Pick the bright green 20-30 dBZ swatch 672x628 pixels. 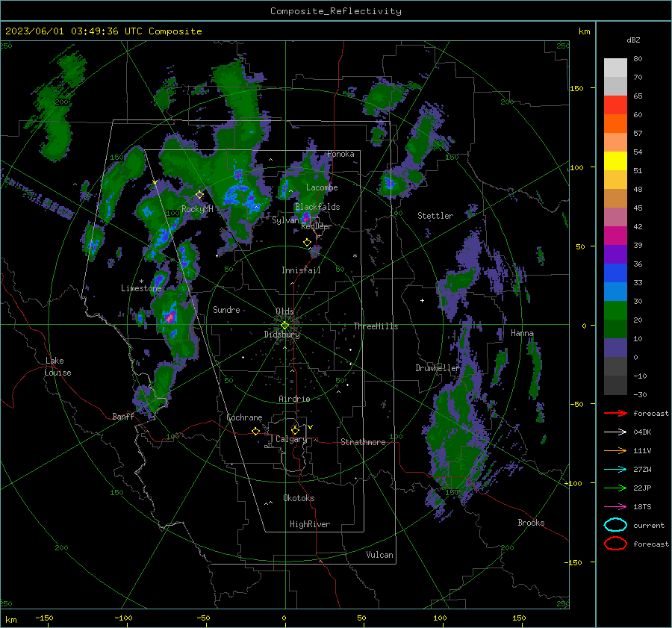[x=615, y=311]
